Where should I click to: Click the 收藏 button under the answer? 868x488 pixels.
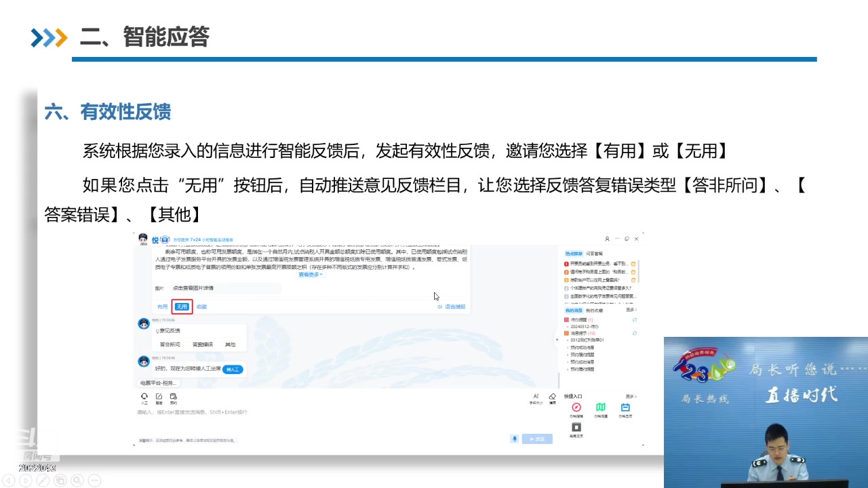tap(202, 307)
